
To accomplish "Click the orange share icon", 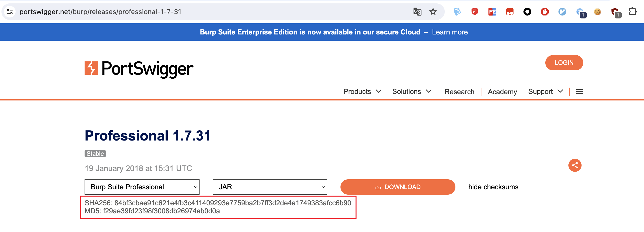I will click(575, 165).
